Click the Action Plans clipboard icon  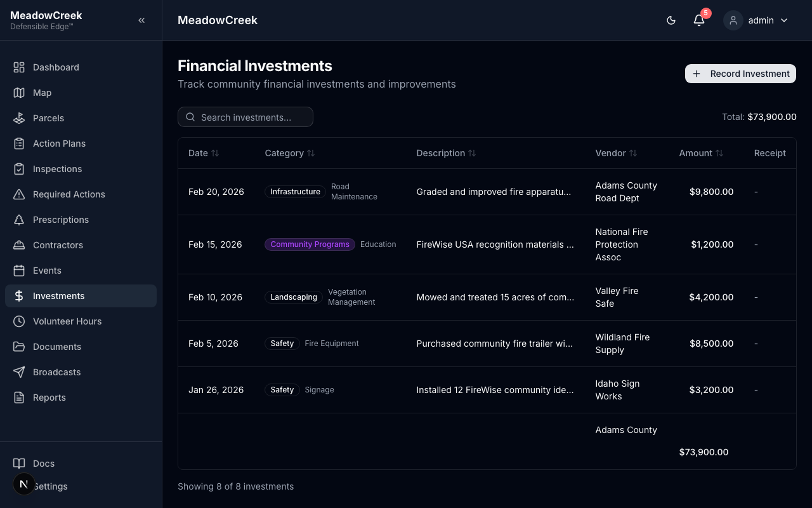click(x=19, y=144)
